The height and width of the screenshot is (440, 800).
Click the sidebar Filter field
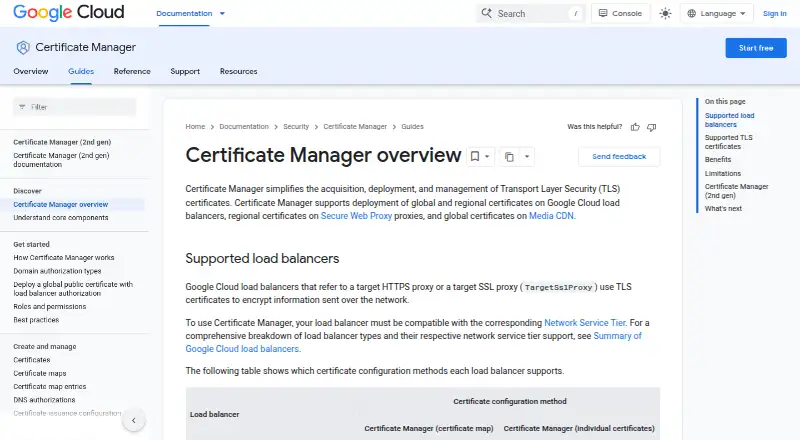click(x=74, y=107)
